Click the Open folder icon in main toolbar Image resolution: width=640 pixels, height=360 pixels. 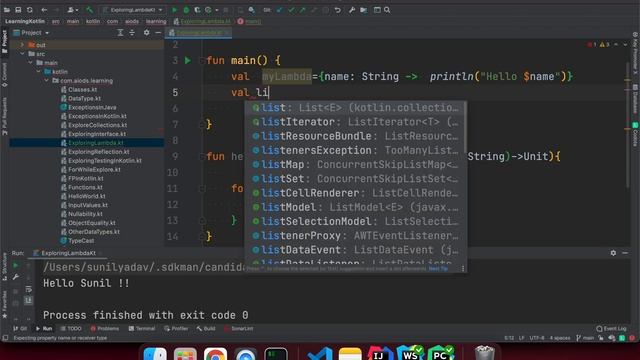pos(7,10)
